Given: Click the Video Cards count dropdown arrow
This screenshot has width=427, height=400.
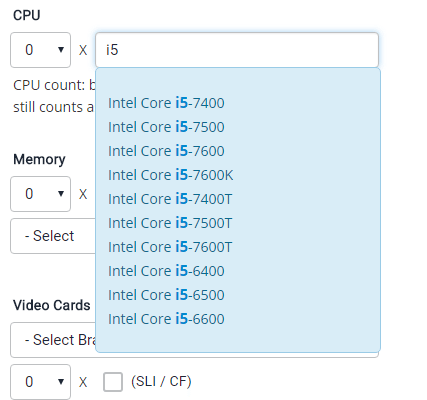Looking at the screenshot, I should click(x=61, y=382).
